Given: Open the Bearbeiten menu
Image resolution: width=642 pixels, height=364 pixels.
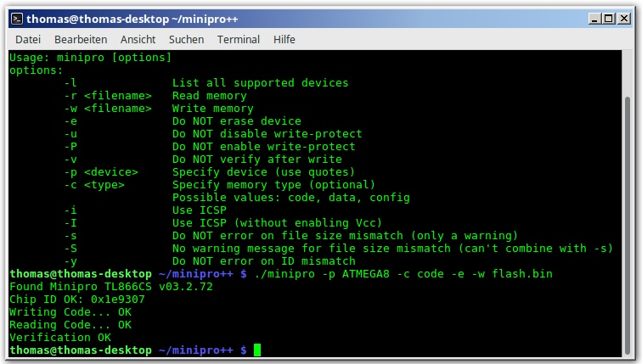Looking at the screenshot, I should [x=81, y=40].
